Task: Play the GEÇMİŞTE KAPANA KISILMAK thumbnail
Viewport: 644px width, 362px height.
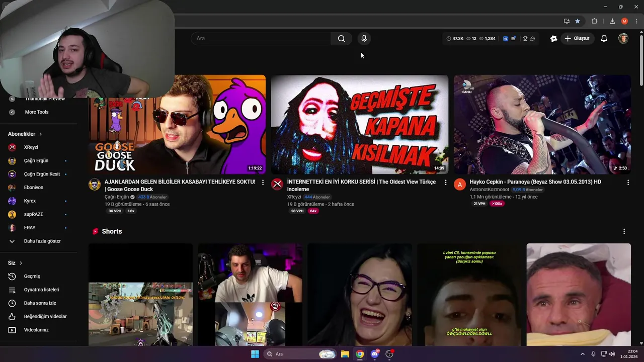Action: pyautogui.click(x=360, y=125)
